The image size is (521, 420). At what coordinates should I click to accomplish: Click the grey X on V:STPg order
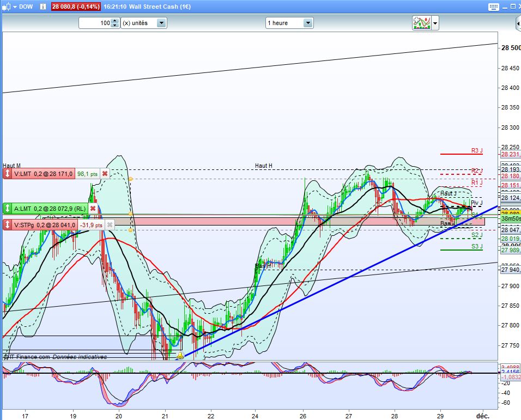coord(110,225)
